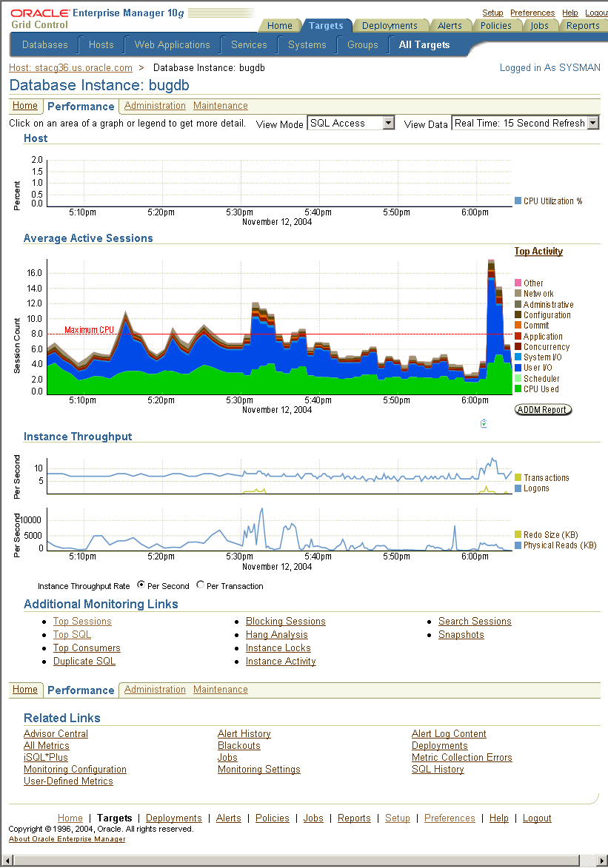Click the User I/O legend color swatch
The width and height of the screenshot is (608, 868).
(x=518, y=368)
